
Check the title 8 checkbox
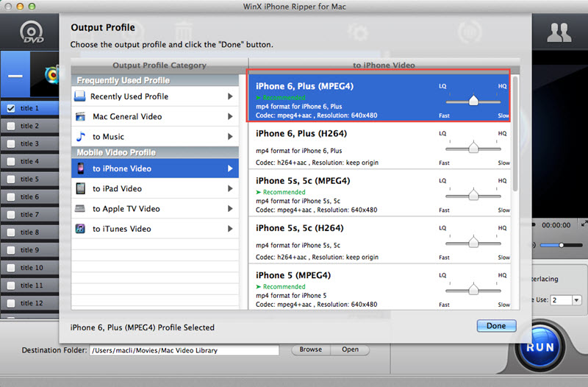[x=11, y=232]
